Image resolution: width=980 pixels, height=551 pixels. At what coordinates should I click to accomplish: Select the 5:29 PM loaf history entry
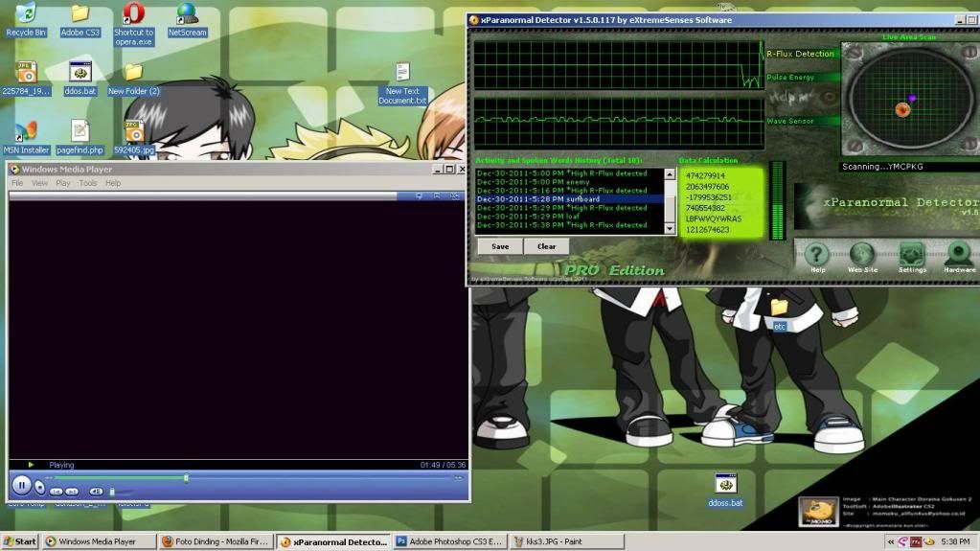569,217
